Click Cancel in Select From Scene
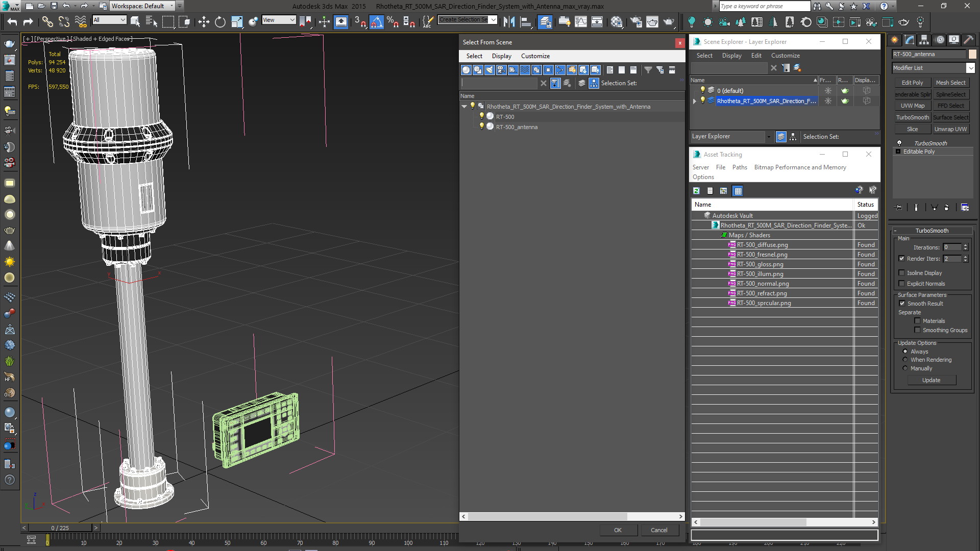The width and height of the screenshot is (980, 551). click(x=659, y=530)
